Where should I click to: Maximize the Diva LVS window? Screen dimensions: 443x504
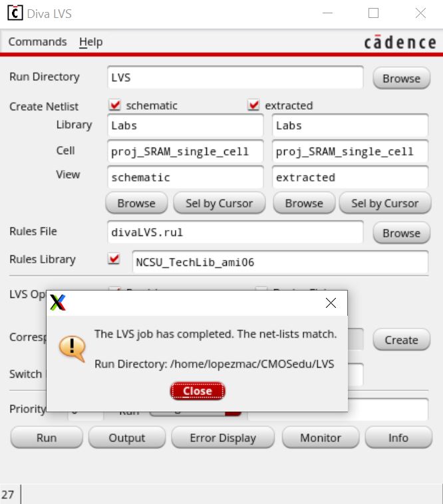click(373, 13)
